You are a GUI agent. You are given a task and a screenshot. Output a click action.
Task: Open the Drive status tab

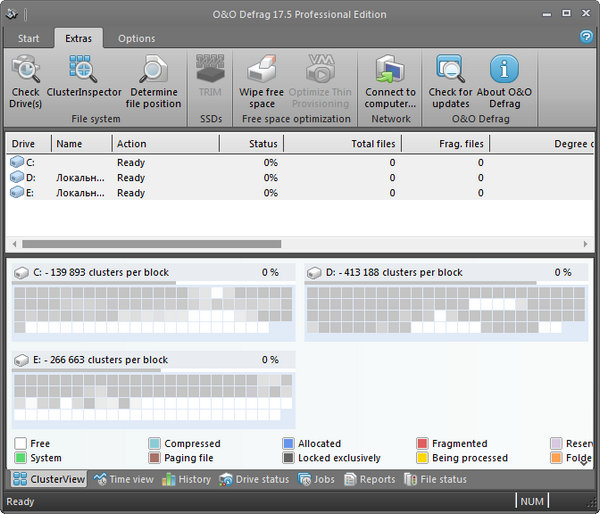pos(254,479)
